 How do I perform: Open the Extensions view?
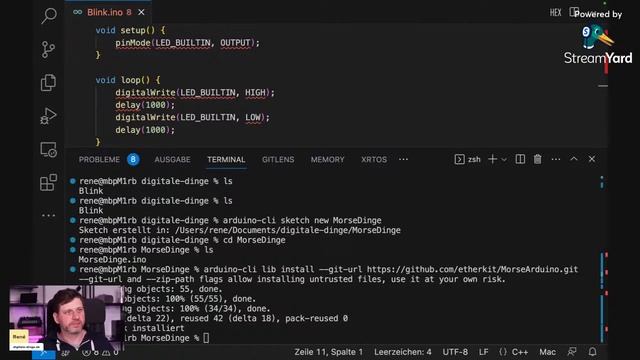tap(48, 182)
